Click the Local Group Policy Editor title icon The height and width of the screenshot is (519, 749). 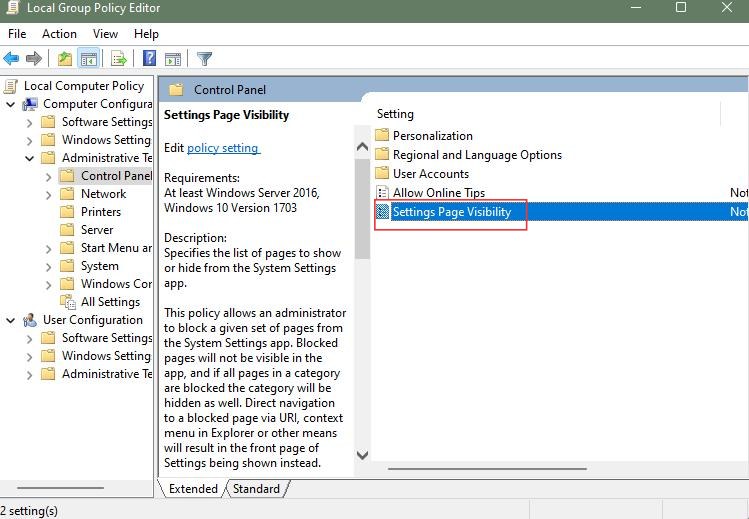12,7
